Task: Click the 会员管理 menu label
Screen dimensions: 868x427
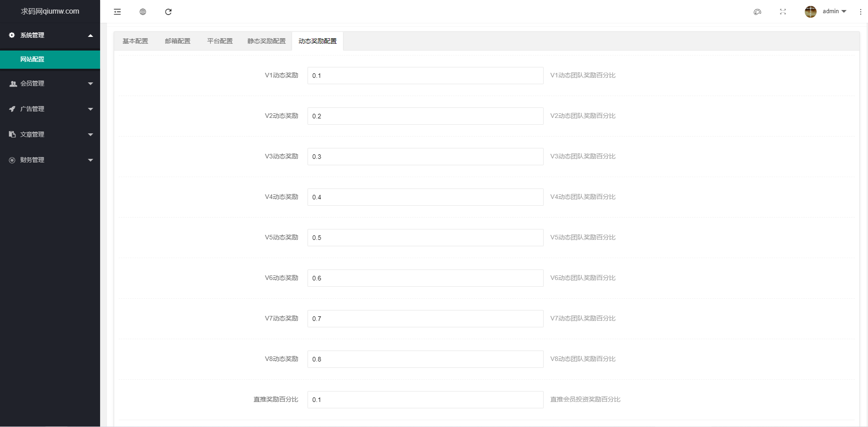Action: pyautogui.click(x=32, y=83)
